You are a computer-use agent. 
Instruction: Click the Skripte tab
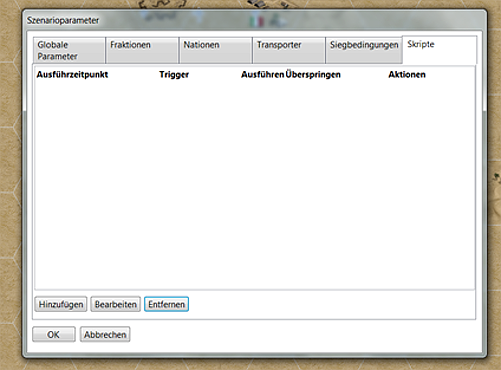[440, 50]
